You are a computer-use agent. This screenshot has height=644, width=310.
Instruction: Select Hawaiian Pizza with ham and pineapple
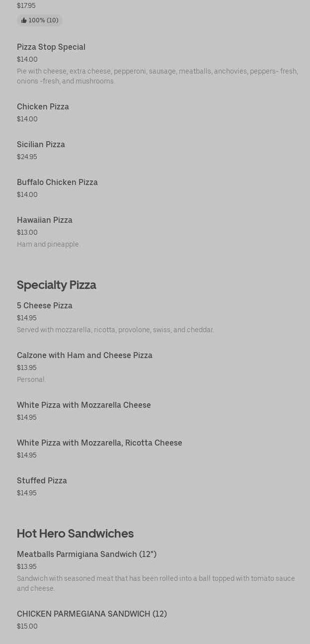point(45,220)
